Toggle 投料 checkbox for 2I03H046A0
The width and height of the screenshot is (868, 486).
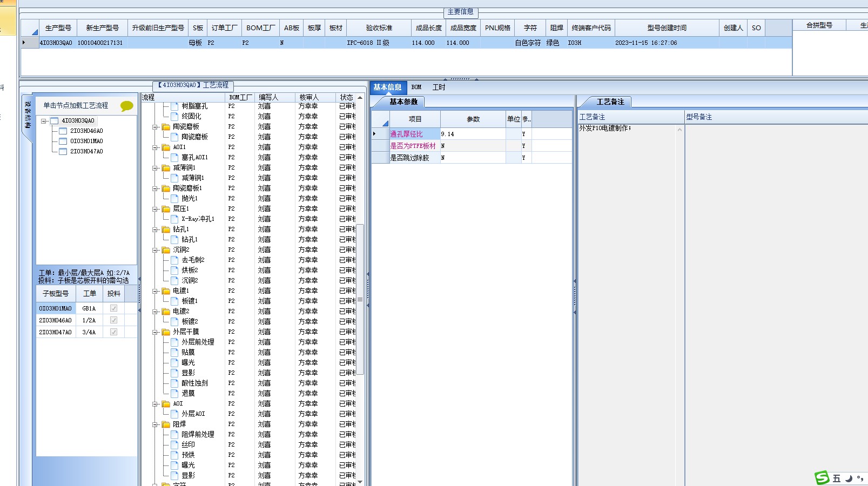(113, 320)
